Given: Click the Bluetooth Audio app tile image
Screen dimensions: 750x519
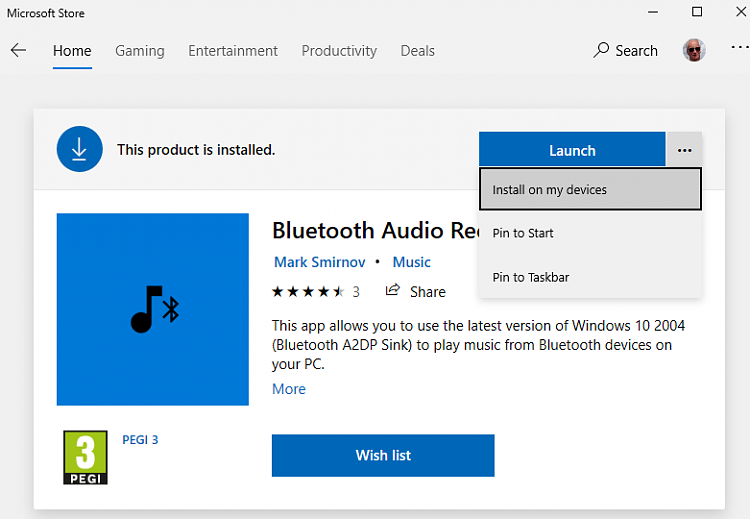Looking at the screenshot, I should point(153,309).
